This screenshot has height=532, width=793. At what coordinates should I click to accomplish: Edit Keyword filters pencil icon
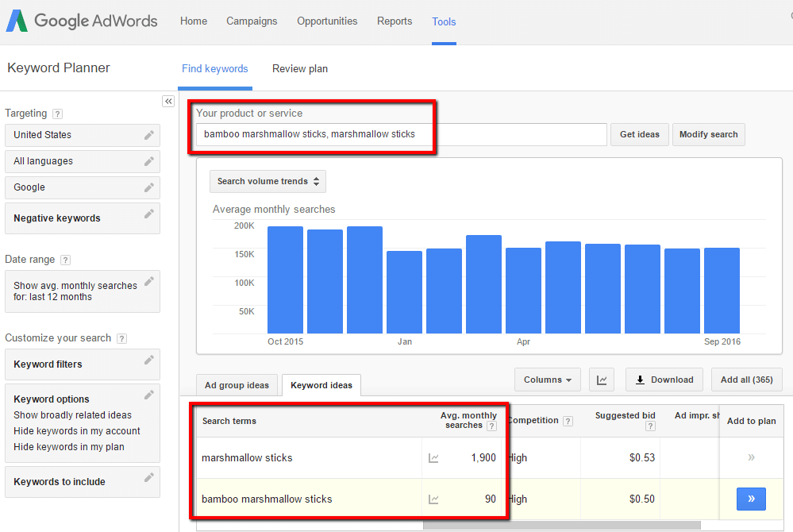pyautogui.click(x=148, y=360)
